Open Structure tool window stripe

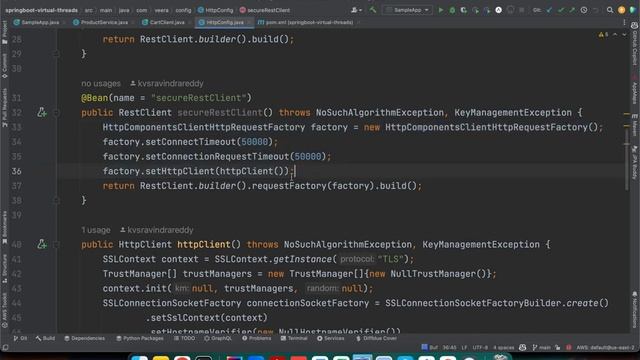point(4,269)
